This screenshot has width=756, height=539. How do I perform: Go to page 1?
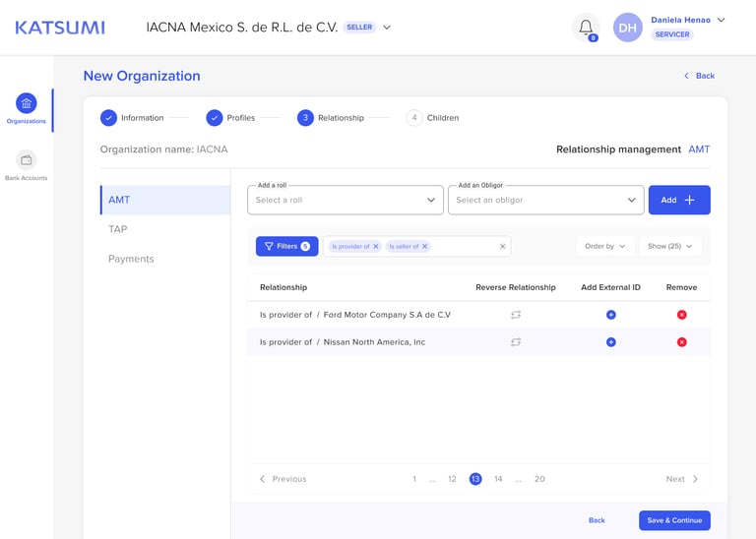pyautogui.click(x=414, y=479)
